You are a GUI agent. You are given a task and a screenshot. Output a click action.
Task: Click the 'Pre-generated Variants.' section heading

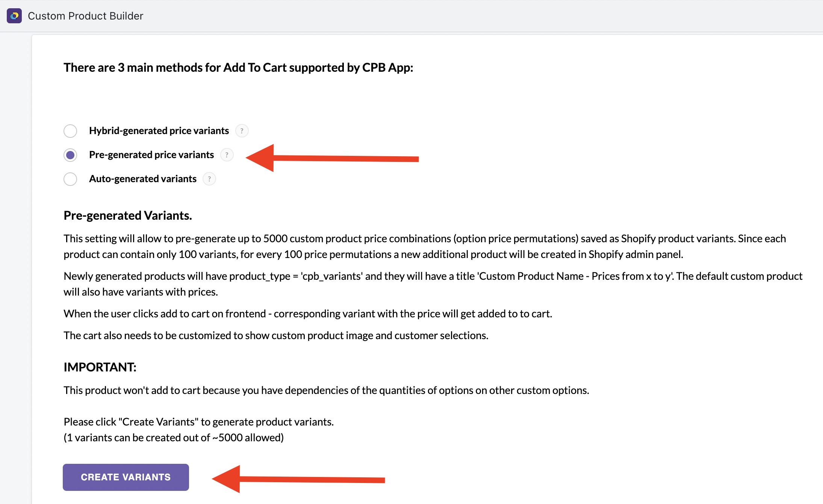point(128,216)
